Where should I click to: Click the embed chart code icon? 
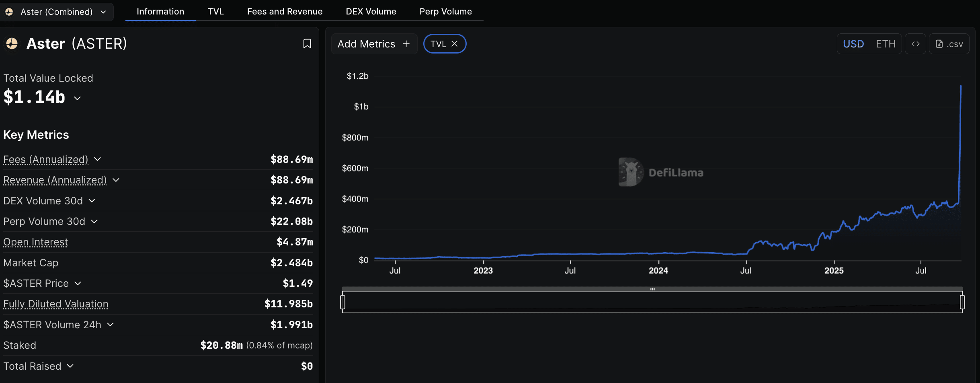coord(915,44)
